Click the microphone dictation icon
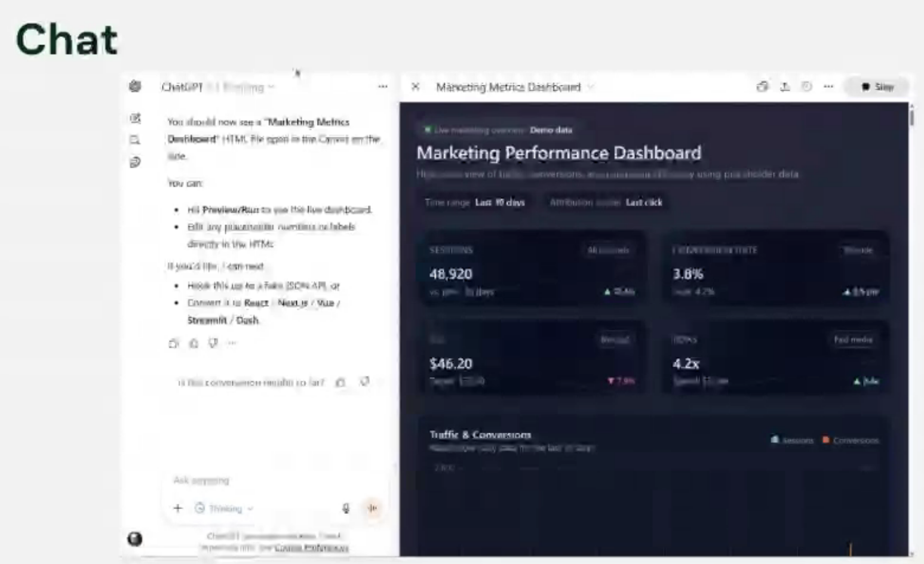The height and width of the screenshot is (564, 924). coord(345,508)
